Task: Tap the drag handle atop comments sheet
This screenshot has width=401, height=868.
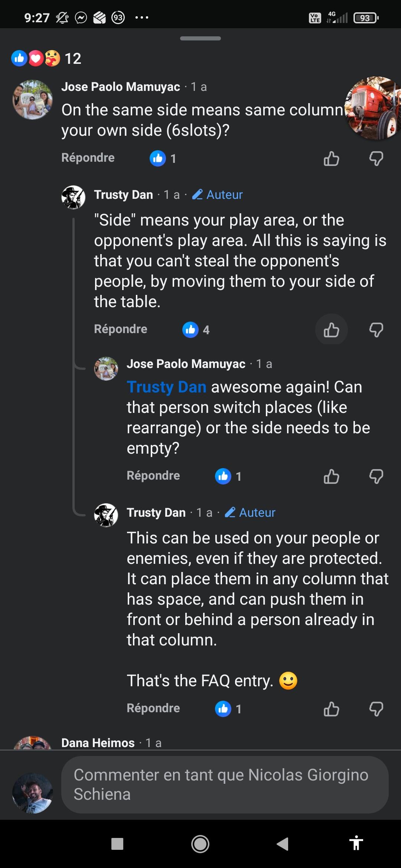Action: (x=200, y=39)
